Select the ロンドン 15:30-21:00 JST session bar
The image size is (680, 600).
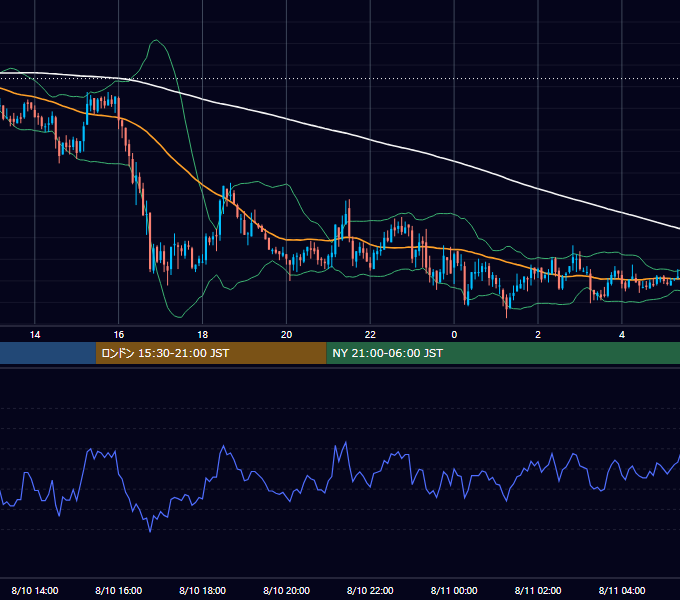pos(211,353)
